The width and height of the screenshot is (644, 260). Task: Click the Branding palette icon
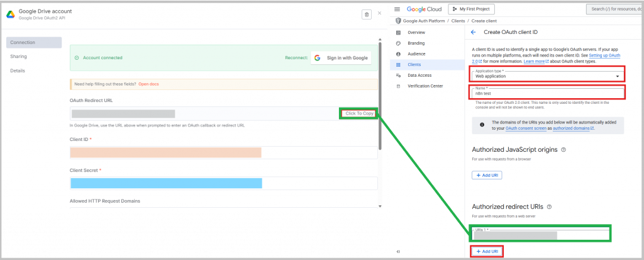[x=398, y=43]
